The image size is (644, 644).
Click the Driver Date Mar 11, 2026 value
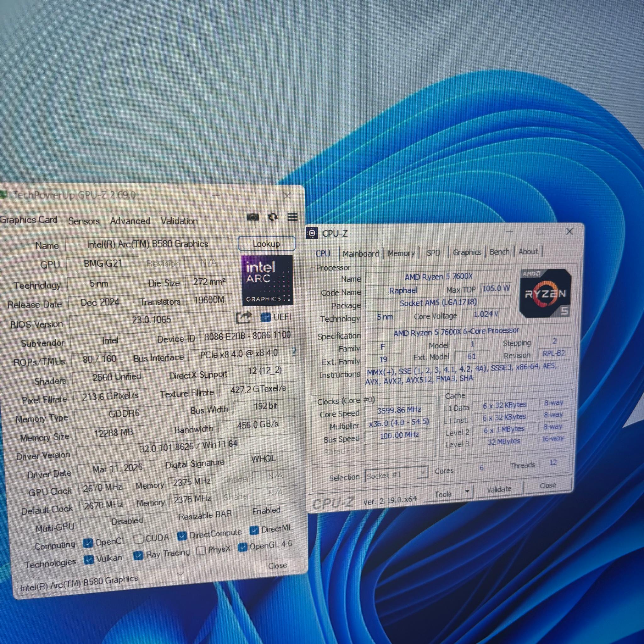click(x=117, y=468)
